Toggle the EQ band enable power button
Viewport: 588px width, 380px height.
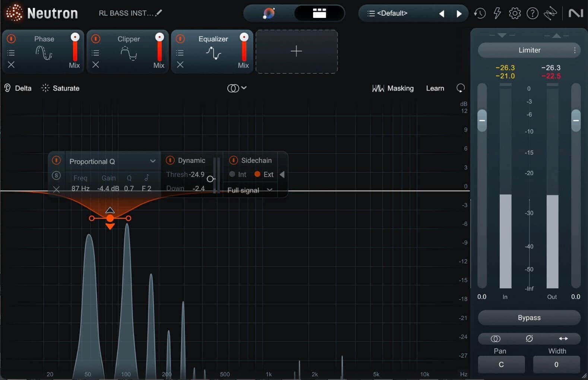click(56, 160)
